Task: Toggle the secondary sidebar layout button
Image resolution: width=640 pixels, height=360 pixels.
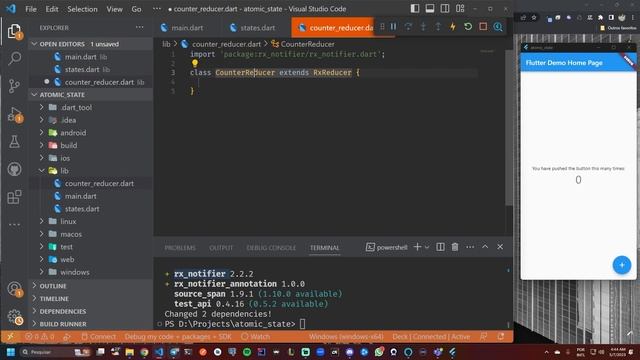Action: 445,9
